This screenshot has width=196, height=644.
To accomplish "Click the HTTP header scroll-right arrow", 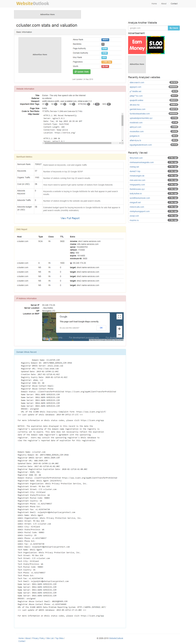I will (x=120, y=143).
